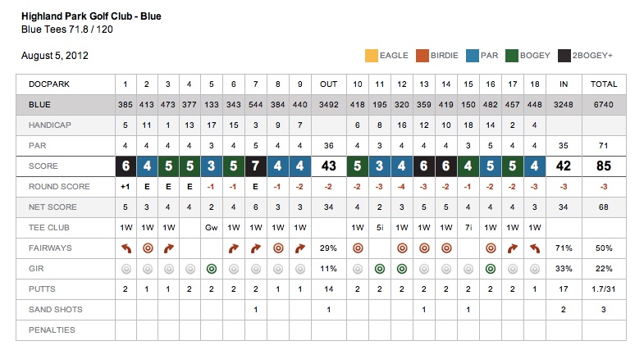Toggle the green GIR indicator on hole 16
The width and height of the screenshot is (644, 350).
(490, 268)
